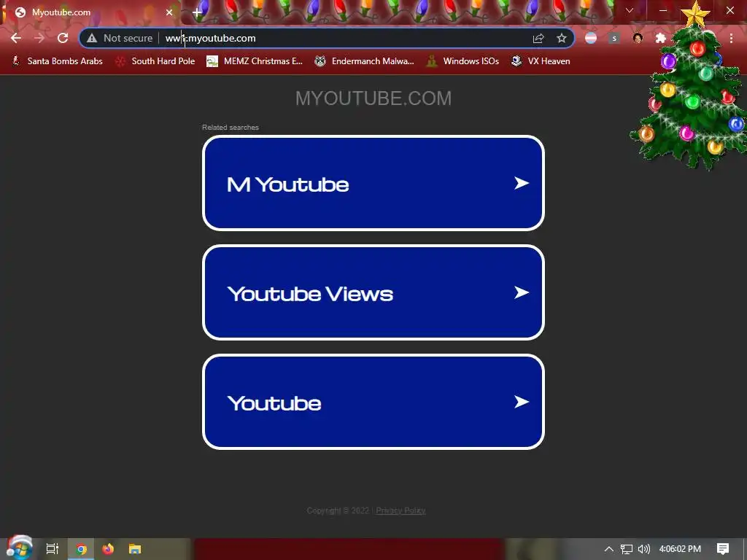Viewport: 747px width, 560px height.
Task: Bookmark this page with the star
Action: [x=562, y=38]
